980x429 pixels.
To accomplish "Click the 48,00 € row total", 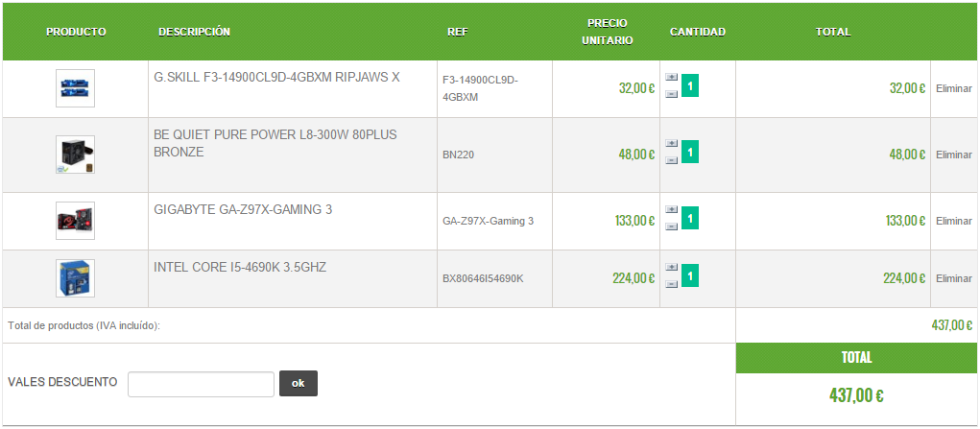I will tap(907, 155).
